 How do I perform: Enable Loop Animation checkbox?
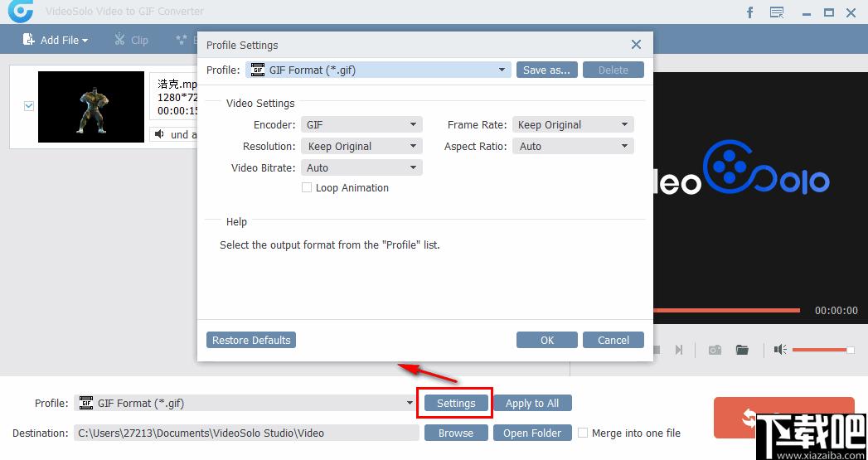306,187
